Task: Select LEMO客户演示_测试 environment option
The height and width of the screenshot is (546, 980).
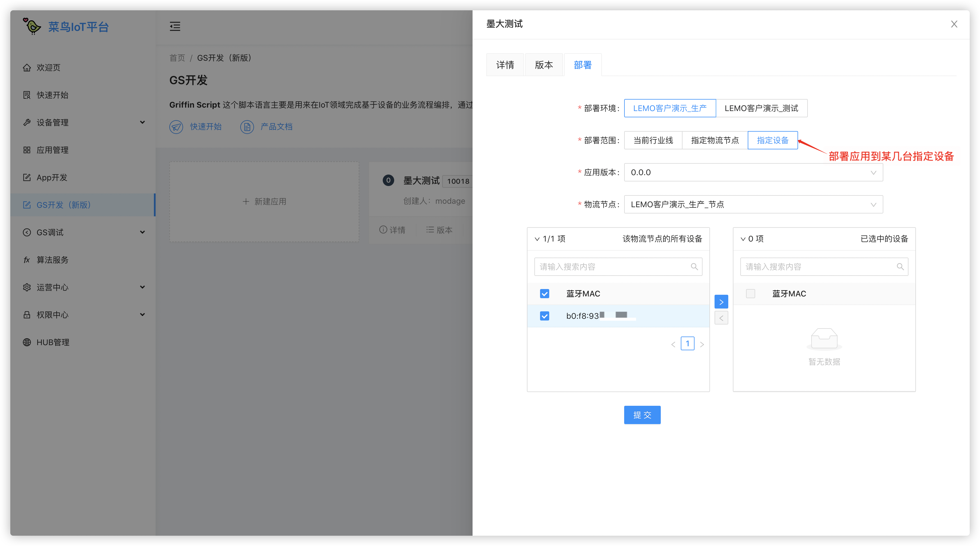Action: pos(761,108)
